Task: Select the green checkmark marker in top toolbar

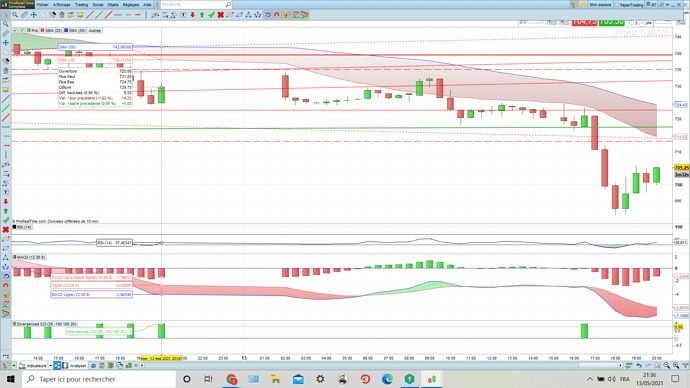Action: coord(211,15)
